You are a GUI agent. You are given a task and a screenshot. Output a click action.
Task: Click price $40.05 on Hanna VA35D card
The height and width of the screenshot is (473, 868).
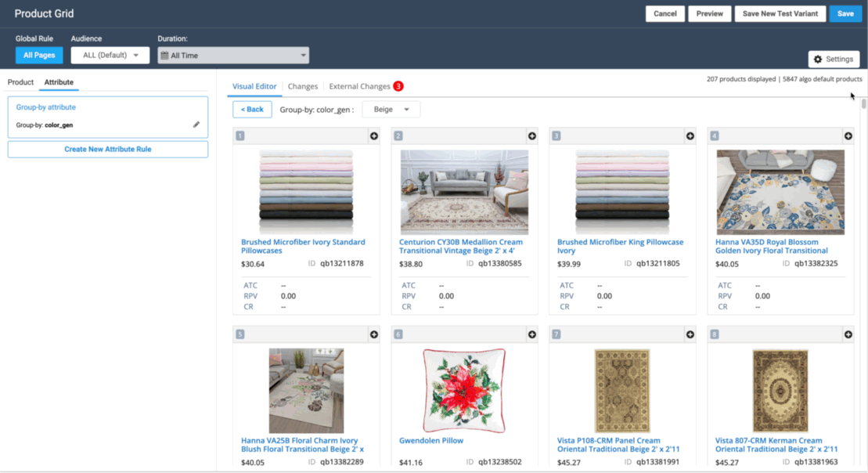(x=727, y=264)
